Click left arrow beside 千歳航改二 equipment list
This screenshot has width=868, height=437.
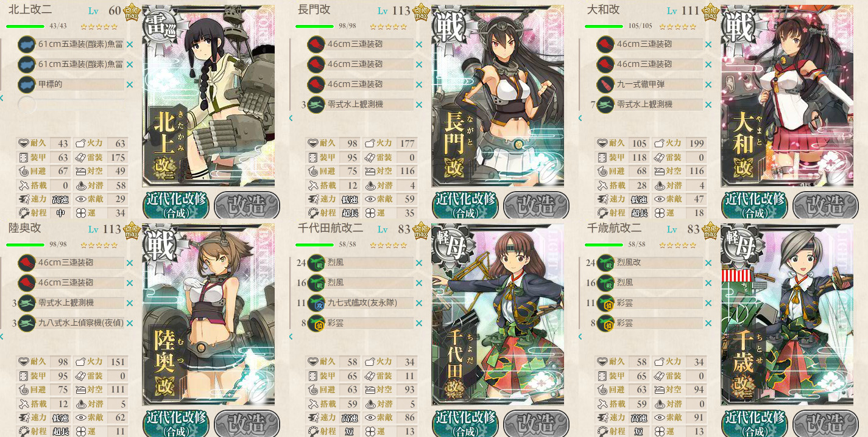coord(580,336)
